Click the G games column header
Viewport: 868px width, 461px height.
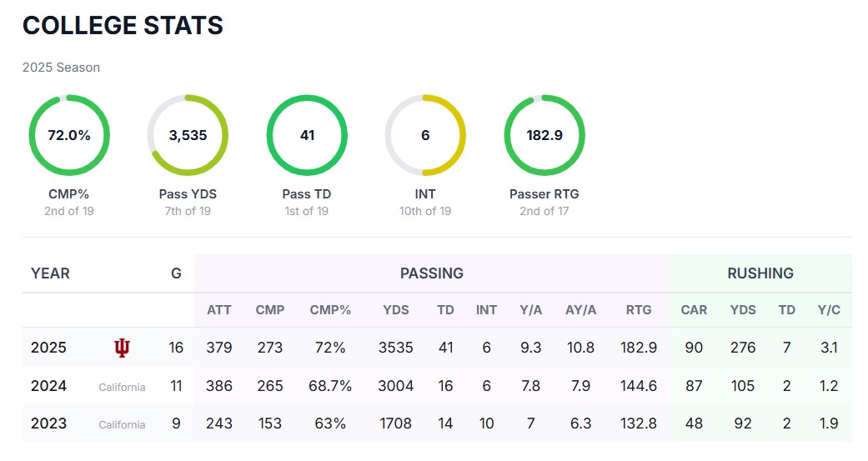click(x=176, y=273)
